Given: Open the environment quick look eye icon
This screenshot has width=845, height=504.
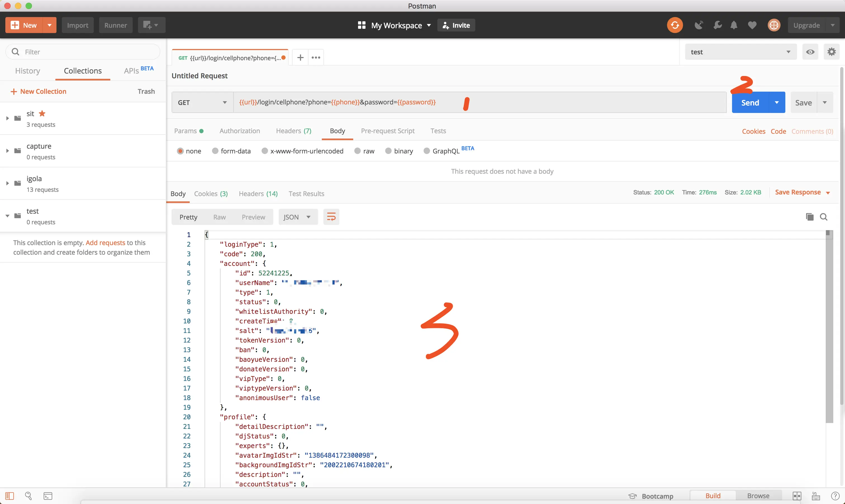Looking at the screenshot, I should pos(810,52).
